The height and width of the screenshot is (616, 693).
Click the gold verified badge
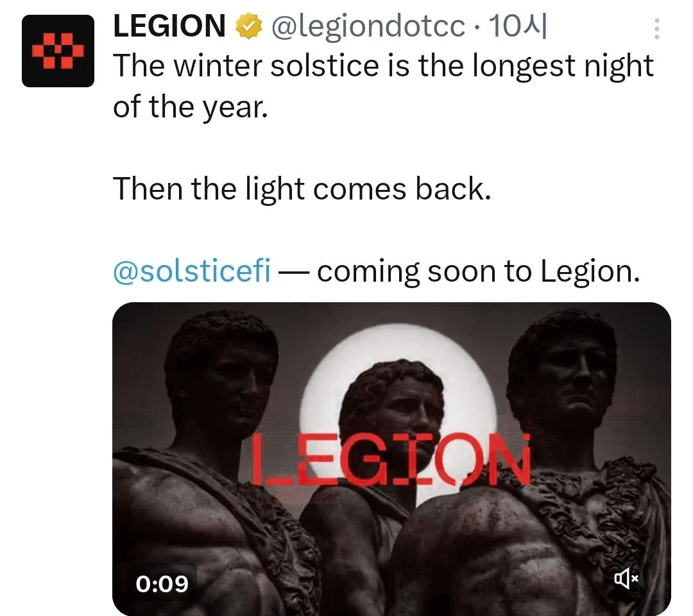pos(248,26)
